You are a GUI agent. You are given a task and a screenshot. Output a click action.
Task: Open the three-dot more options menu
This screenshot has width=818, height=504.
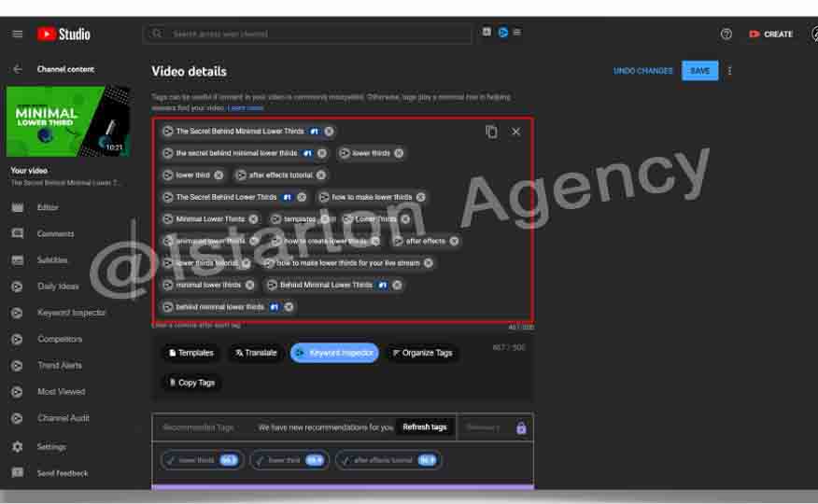tap(730, 71)
